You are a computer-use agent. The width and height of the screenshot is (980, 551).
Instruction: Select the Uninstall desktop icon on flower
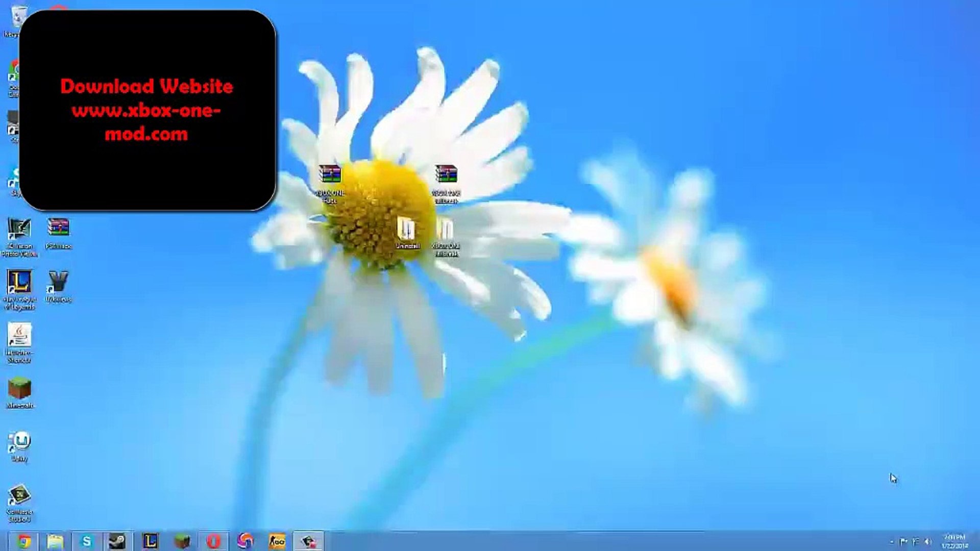pos(407,232)
